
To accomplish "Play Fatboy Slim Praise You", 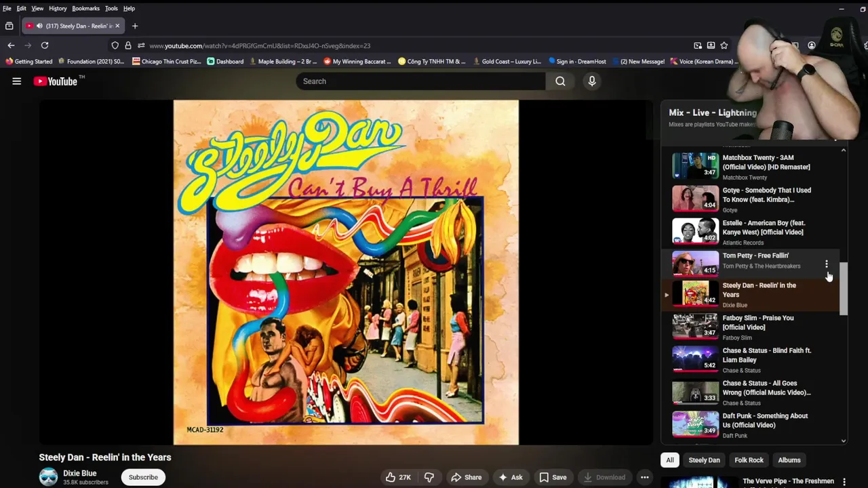I will click(x=751, y=327).
